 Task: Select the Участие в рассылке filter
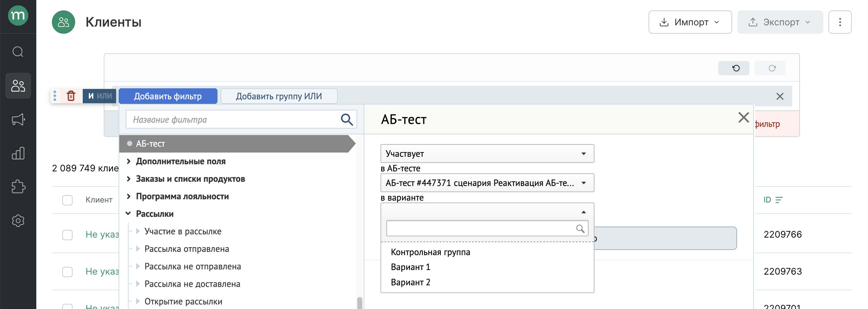coord(182,231)
